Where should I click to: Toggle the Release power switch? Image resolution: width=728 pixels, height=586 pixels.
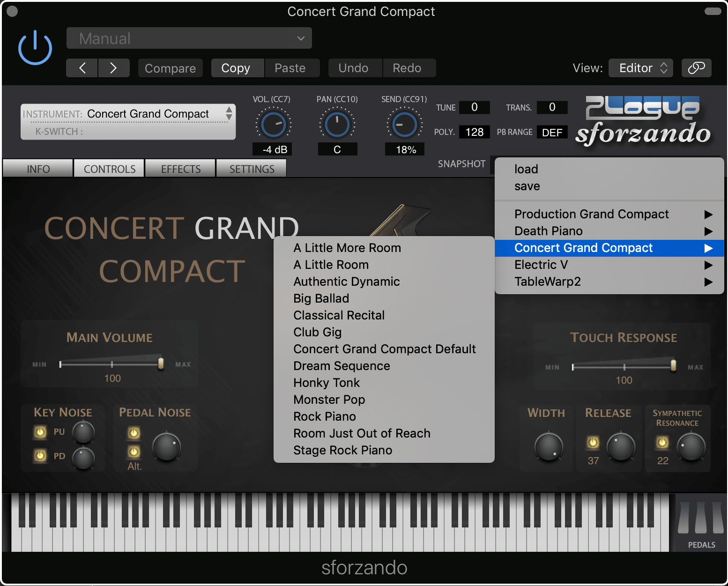click(593, 442)
